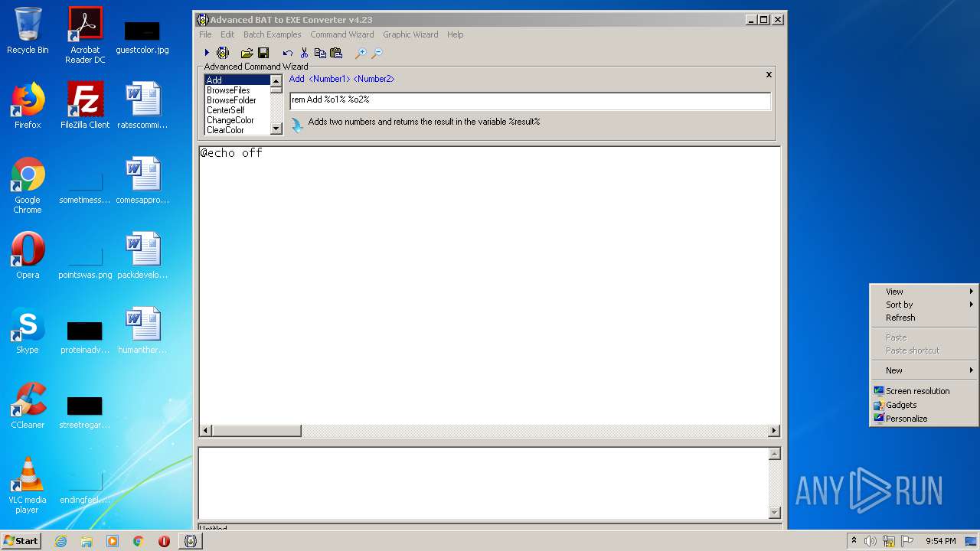
Task: Open the File menu
Action: [205, 34]
